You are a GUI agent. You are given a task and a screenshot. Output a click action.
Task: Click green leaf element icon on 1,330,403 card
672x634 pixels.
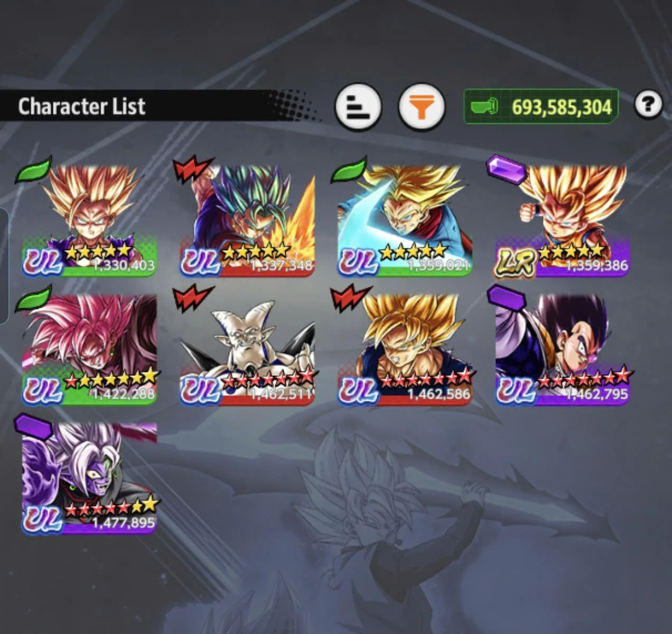33,169
